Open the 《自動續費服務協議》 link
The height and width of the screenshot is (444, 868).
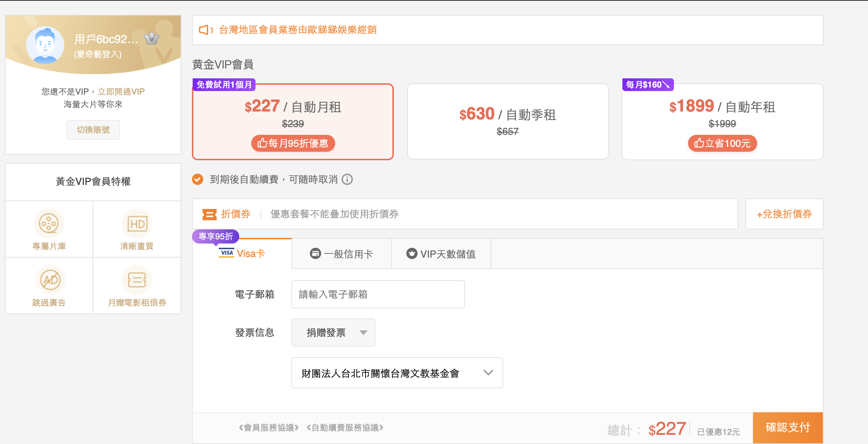[345, 428]
